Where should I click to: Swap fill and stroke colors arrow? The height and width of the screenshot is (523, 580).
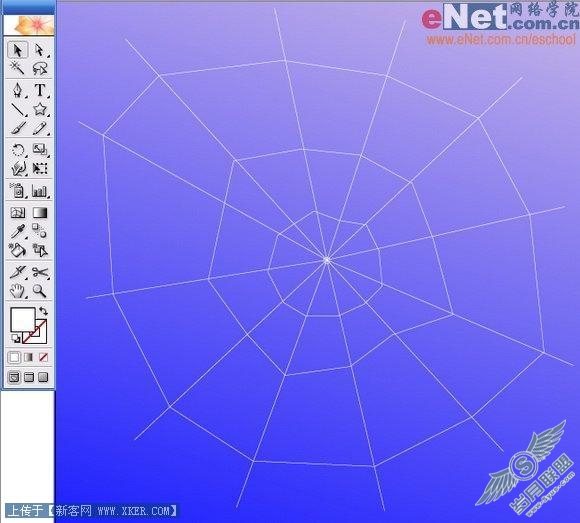tap(43, 311)
